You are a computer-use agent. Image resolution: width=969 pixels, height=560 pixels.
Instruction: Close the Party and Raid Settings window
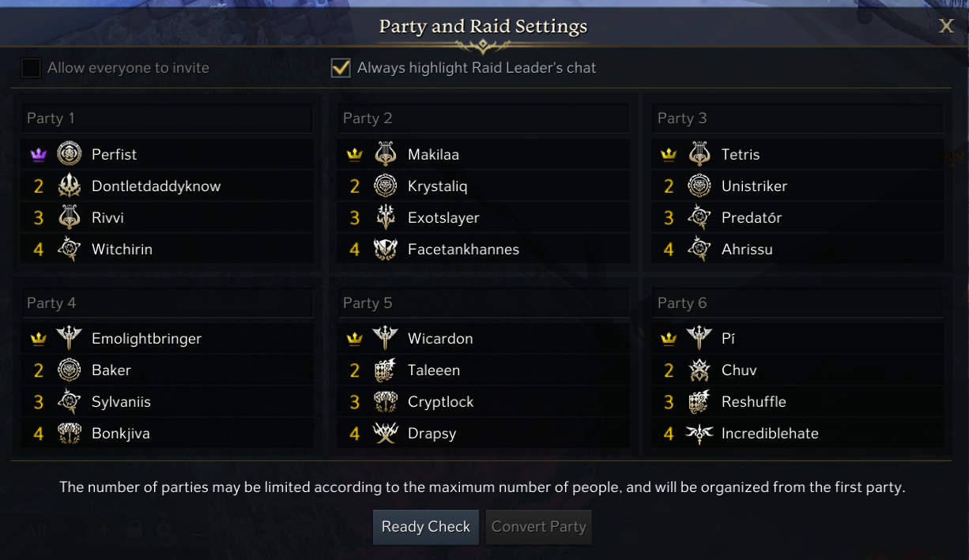coord(946,26)
